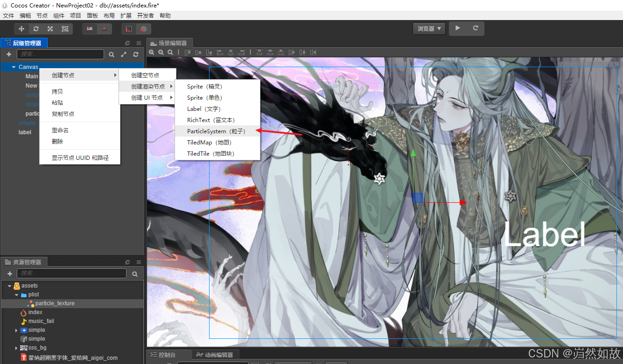Viewport: 623px width, 364px height.
Task: Open the 层级管理器 panel options menu
Action: (139, 43)
